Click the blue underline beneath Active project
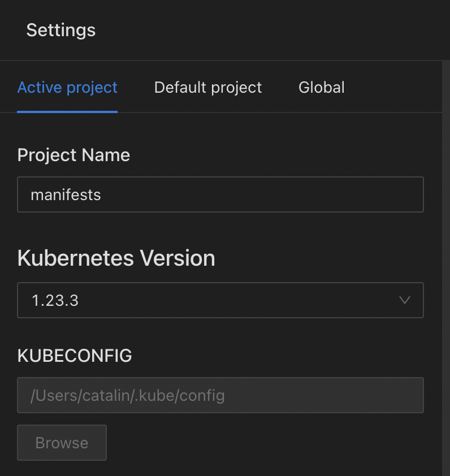Viewport: 450px width, 476px height. coord(67,112)
